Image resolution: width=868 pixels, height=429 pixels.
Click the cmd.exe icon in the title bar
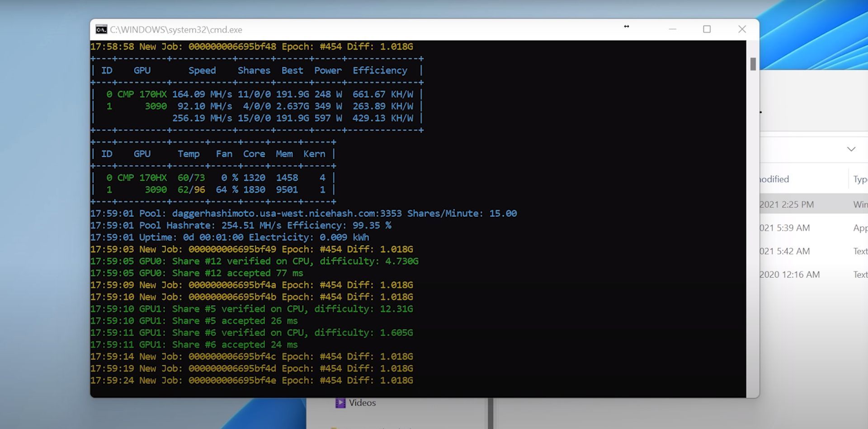click(x=101, y=29)
